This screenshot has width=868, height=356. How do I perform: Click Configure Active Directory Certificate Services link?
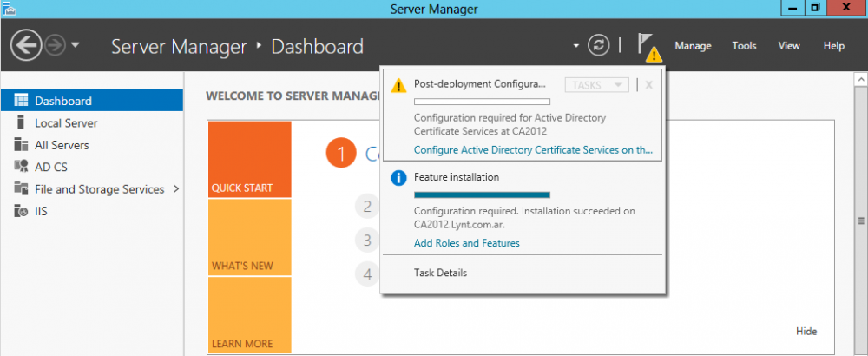pyautogui.click(x=534, y=150)
